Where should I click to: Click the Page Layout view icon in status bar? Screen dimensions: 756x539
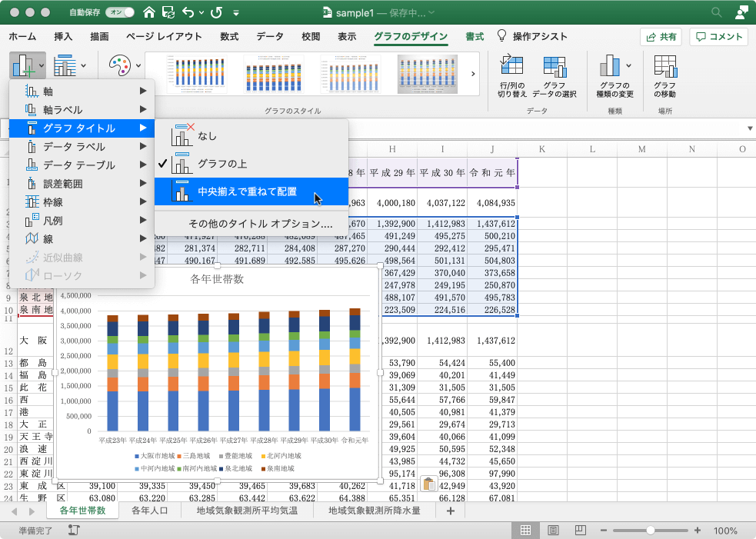553,531
